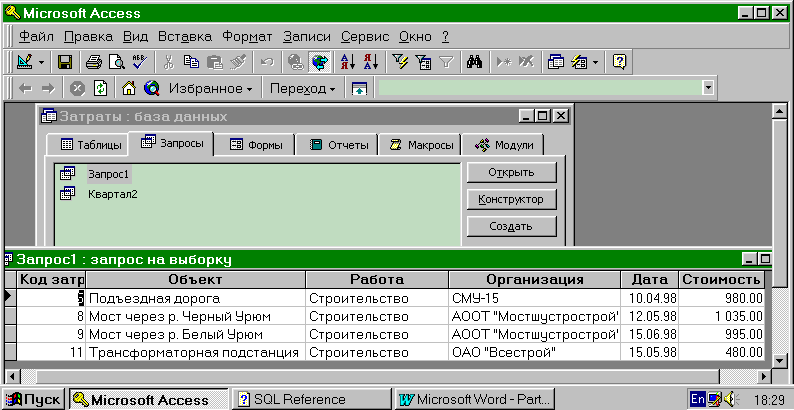Click the Paste clipboard icon
This screenshot has height=410, width=794.
click(x=215, y=62)
